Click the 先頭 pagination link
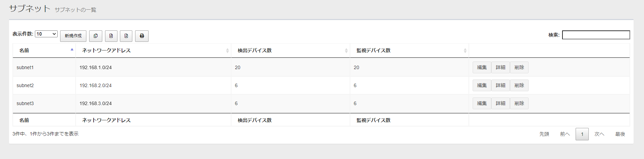 (x=544, y=134)
